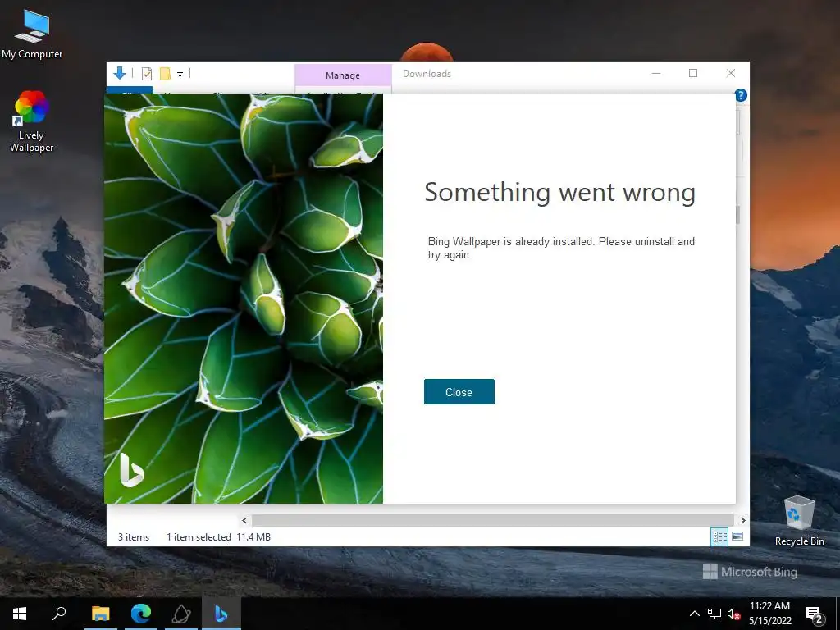Maximize the Downloads window
Image resolution: width=840 pixels, height=630 pixels.
point(693,73)
